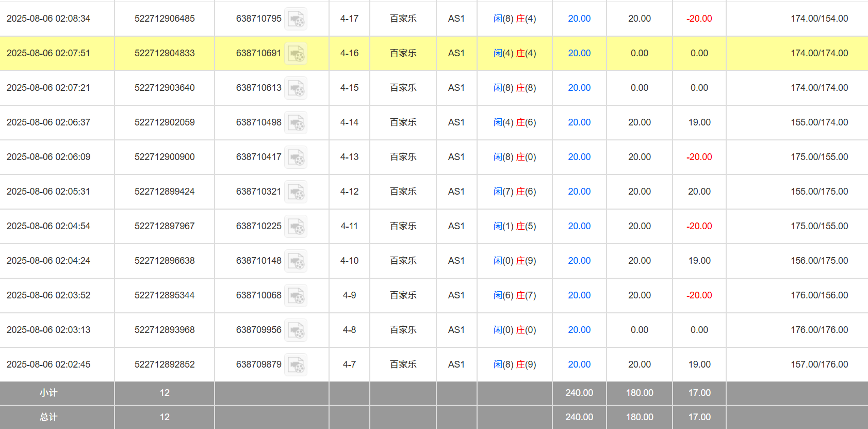Click replay icon beside round 638710148
Screen dimensions: 868x429
click(296, 261)
